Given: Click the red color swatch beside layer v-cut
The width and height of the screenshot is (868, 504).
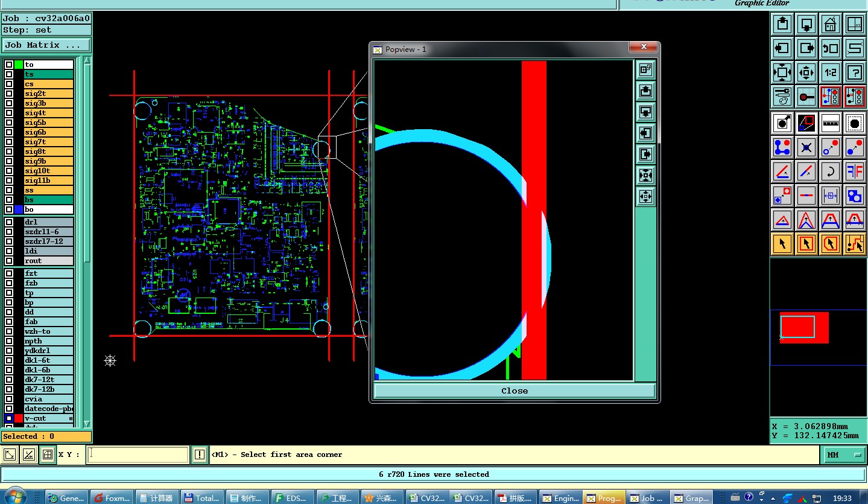Looking at the screenshot, I should [19, 418].
